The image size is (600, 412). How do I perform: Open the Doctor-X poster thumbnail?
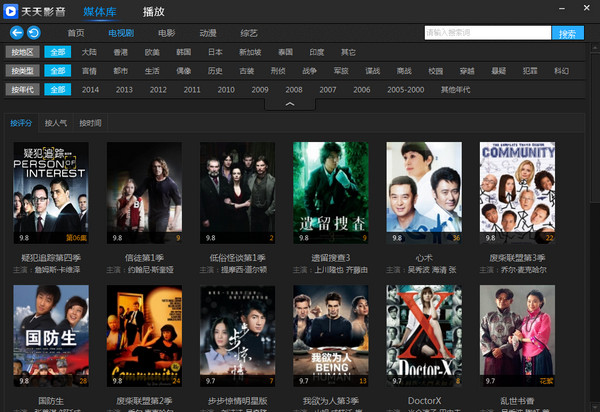point(424,335)
